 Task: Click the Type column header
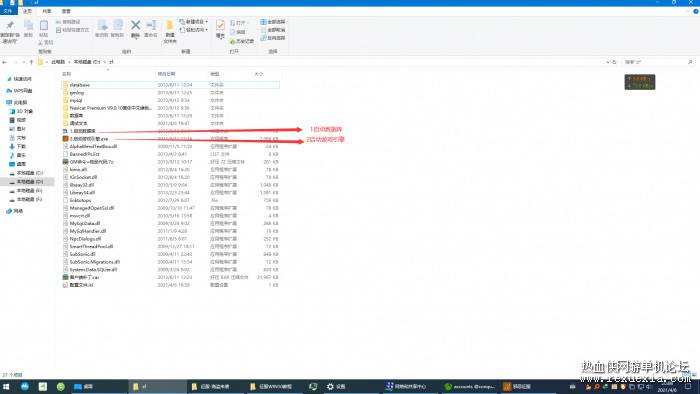[x=215, y=74]
